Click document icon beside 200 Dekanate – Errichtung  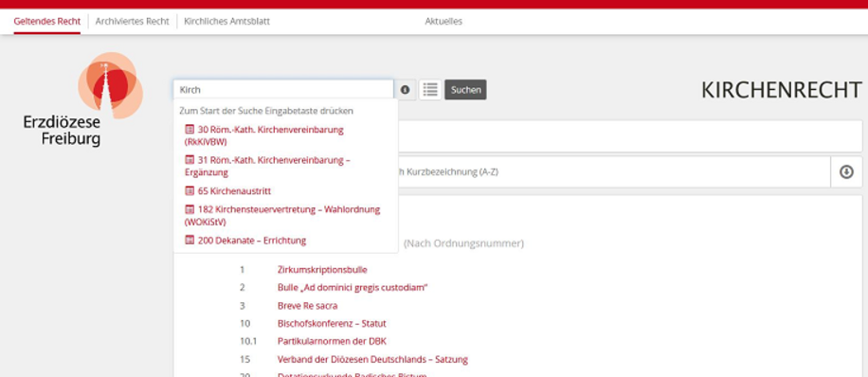(x=190, y=241)
